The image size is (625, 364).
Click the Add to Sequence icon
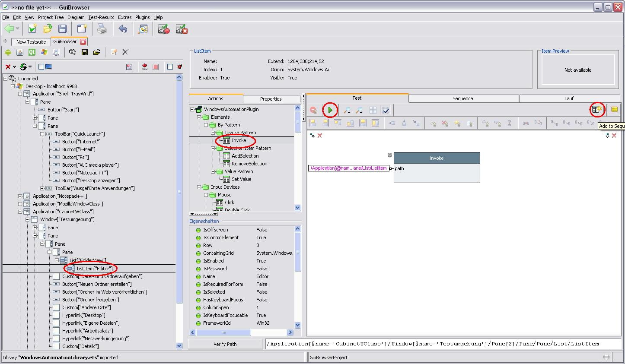coord(597,110)
